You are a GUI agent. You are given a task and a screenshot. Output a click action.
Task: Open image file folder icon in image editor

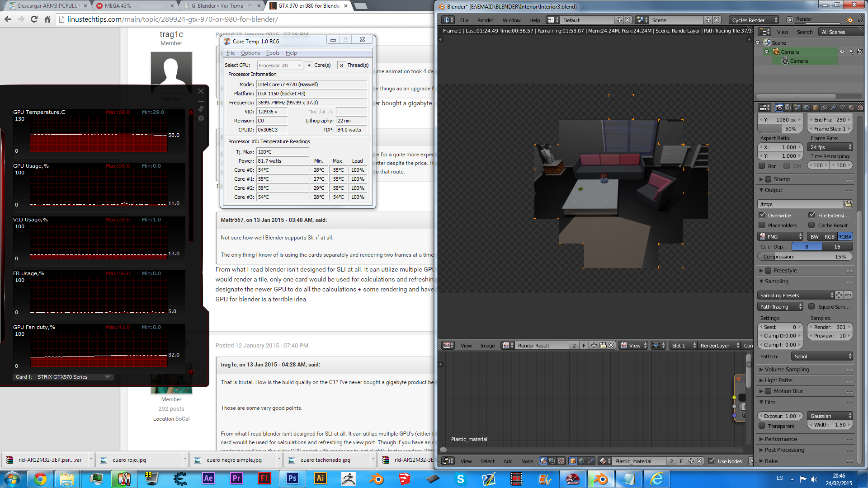coord(603,345)
